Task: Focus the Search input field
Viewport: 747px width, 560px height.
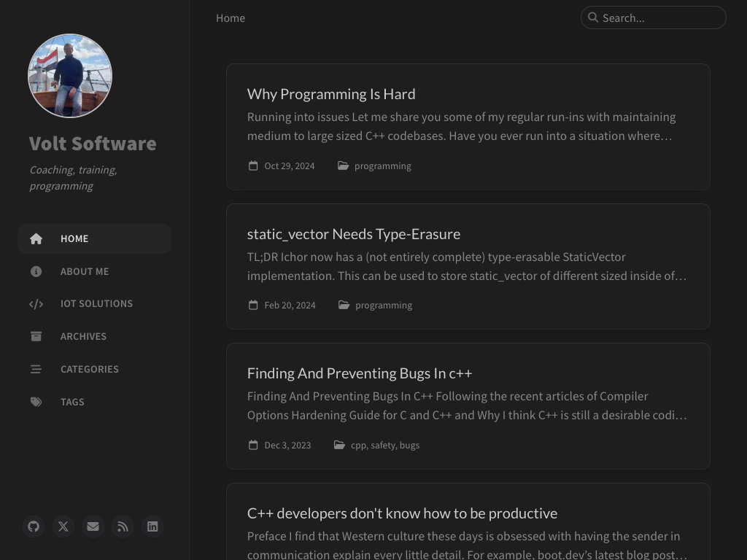Action: tap(660, 18)
